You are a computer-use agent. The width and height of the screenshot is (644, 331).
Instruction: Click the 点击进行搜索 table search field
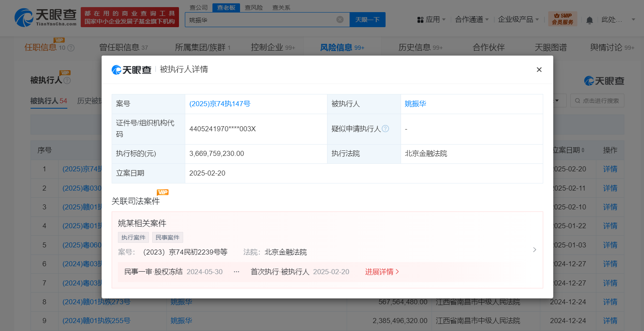tap(597, 101)
